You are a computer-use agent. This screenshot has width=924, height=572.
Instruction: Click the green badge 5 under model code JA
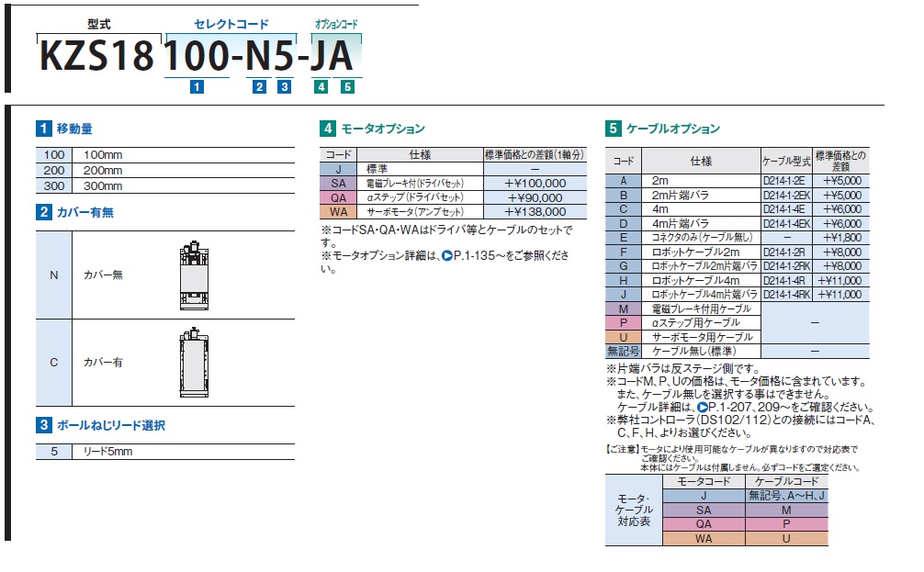point(346,88)
